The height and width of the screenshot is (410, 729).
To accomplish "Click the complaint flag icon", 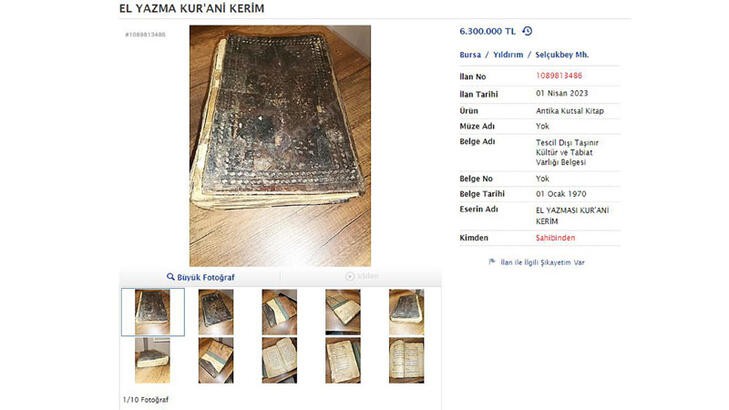I will click(x=492, y=262).
